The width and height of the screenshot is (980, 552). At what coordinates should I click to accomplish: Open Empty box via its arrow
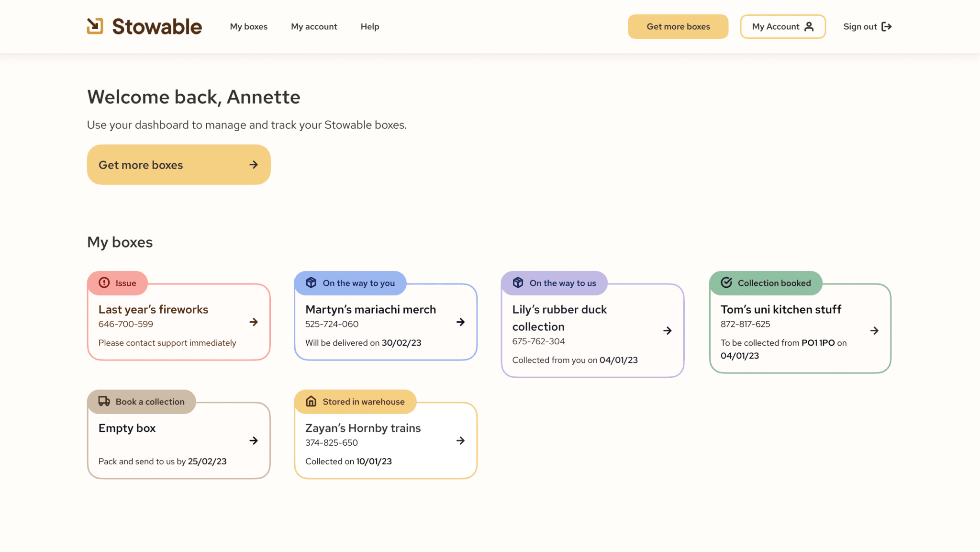[x=254, y=440]
